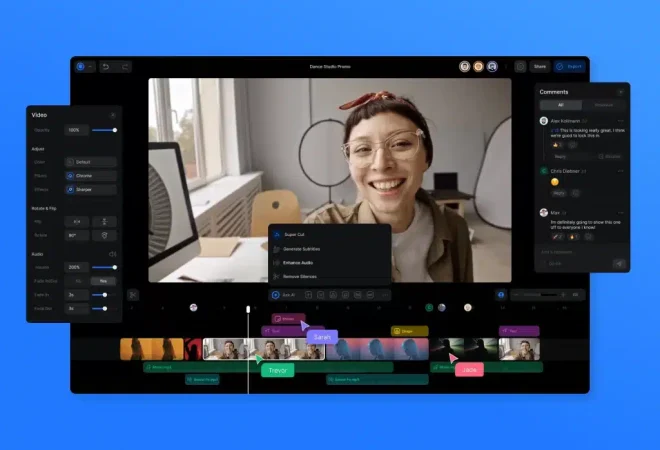The image size is (660, 450).
Task: Choose Super Cut in AI menu
Action: tap(330, 234)
